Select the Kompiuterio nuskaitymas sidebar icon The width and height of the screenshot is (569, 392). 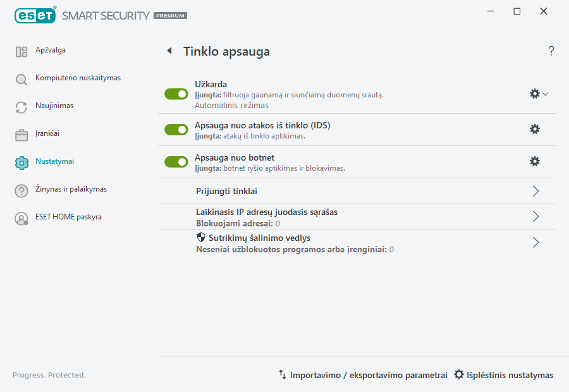(x=21, y=78)
